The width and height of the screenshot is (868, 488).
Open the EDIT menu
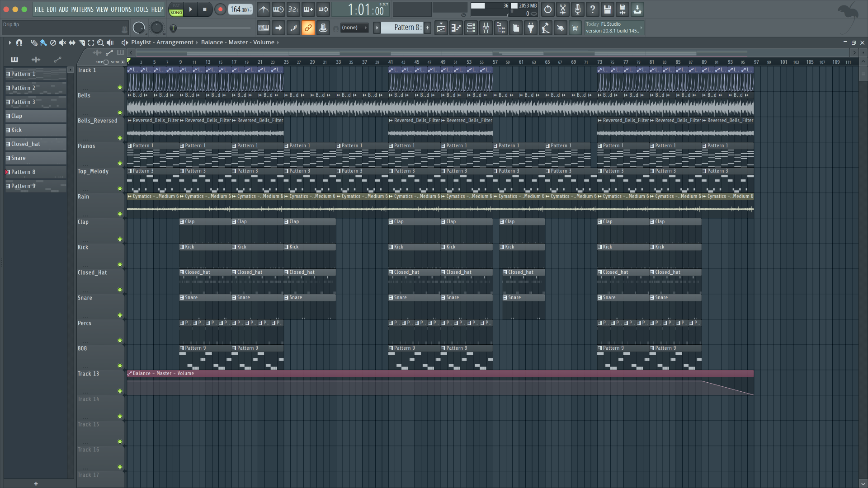tap(52, 9)
